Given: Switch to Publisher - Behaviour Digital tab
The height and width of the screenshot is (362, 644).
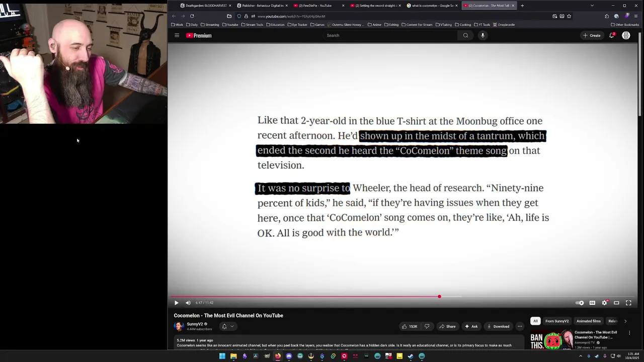Looking at the screenshot, I should [262, 6].
